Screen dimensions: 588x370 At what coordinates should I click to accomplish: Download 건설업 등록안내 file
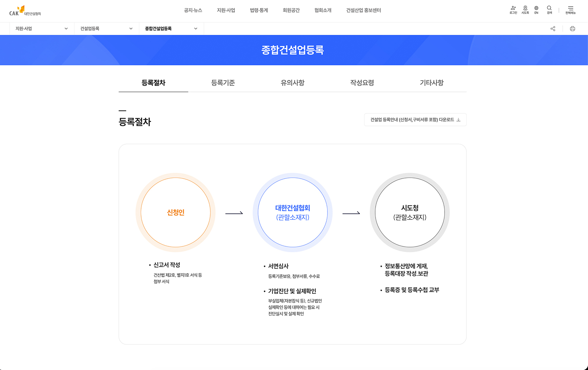(x=415, y=120)
